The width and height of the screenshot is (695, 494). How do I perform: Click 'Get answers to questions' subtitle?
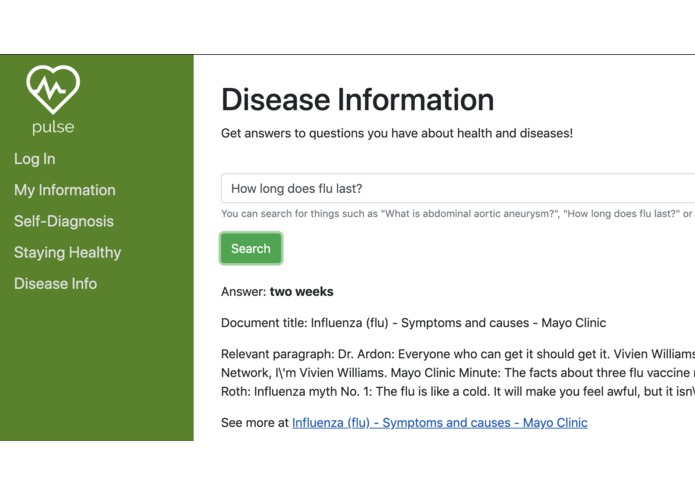(397, 133)
